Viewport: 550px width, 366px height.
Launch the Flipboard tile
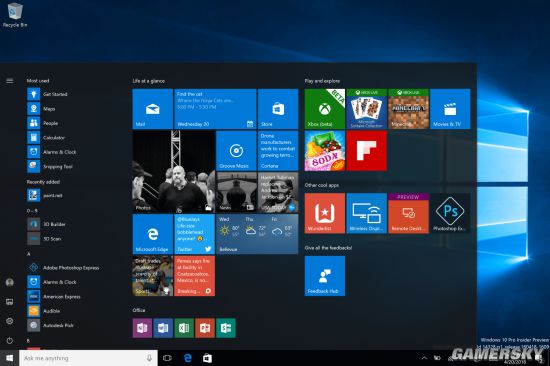click(x=367, y=151)
